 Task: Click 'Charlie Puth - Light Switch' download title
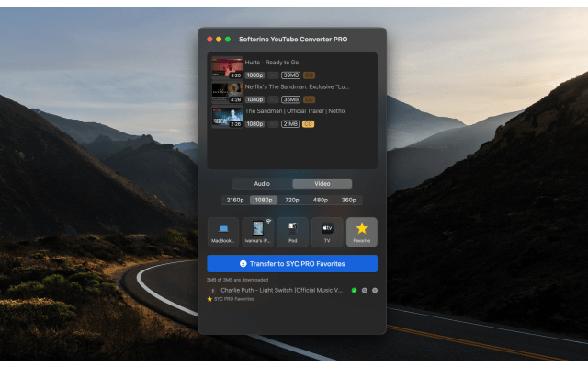282,291
